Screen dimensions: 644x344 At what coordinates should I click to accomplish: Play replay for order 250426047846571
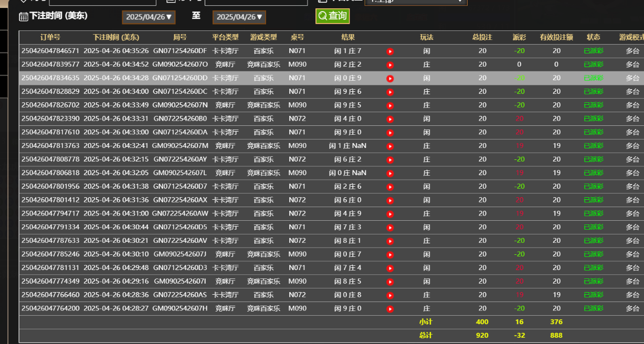click(390, 51)
